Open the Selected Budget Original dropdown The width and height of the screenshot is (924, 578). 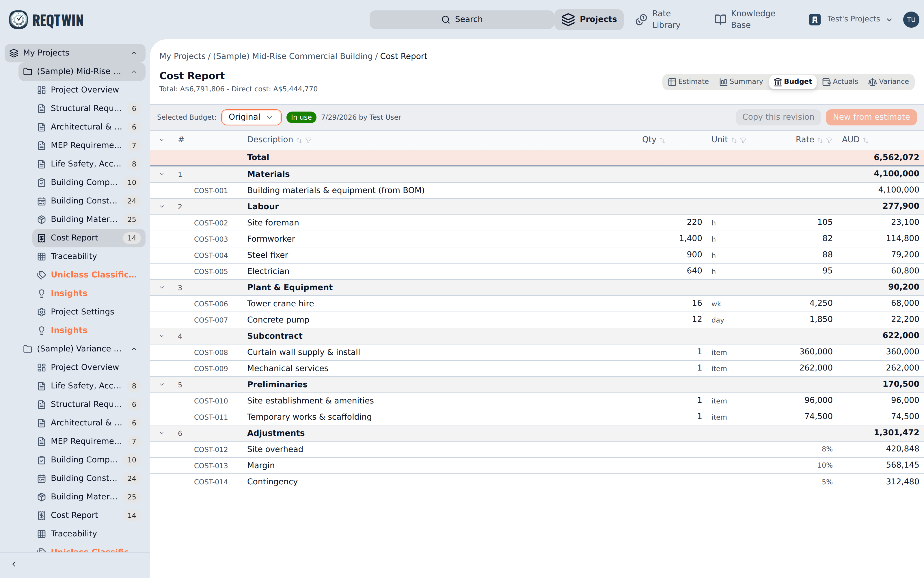[x=251, y=117]
